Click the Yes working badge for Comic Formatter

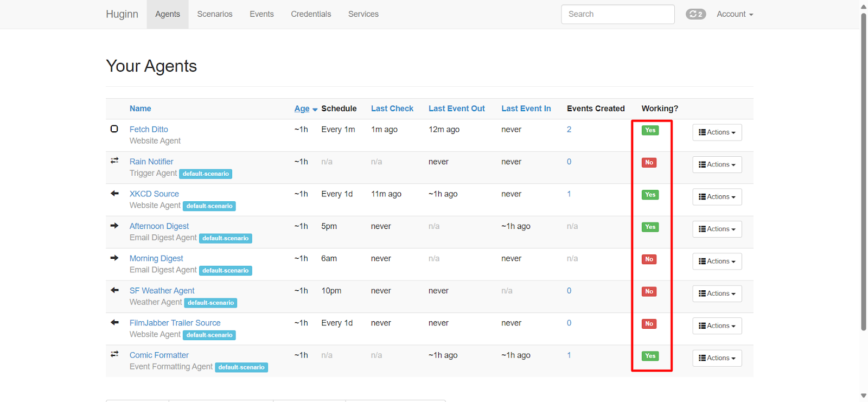click(x=650, y=356)
